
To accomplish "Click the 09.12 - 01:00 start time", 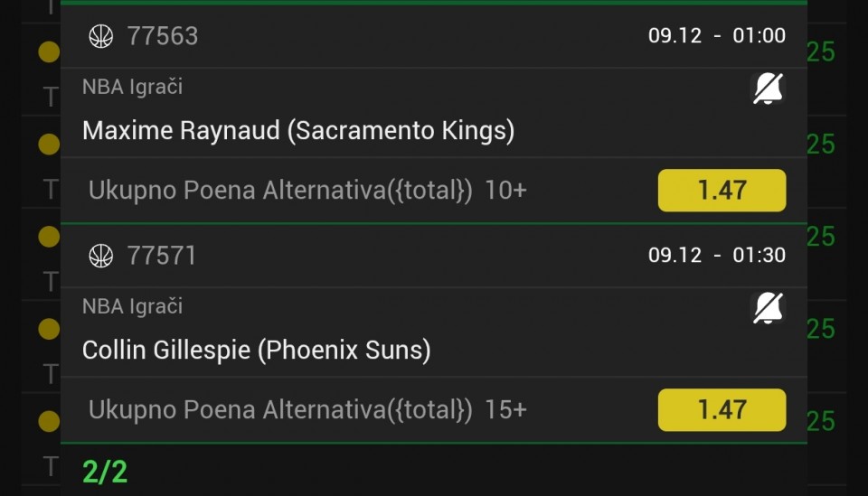I will pyautogui.click(x=716, y=36).
